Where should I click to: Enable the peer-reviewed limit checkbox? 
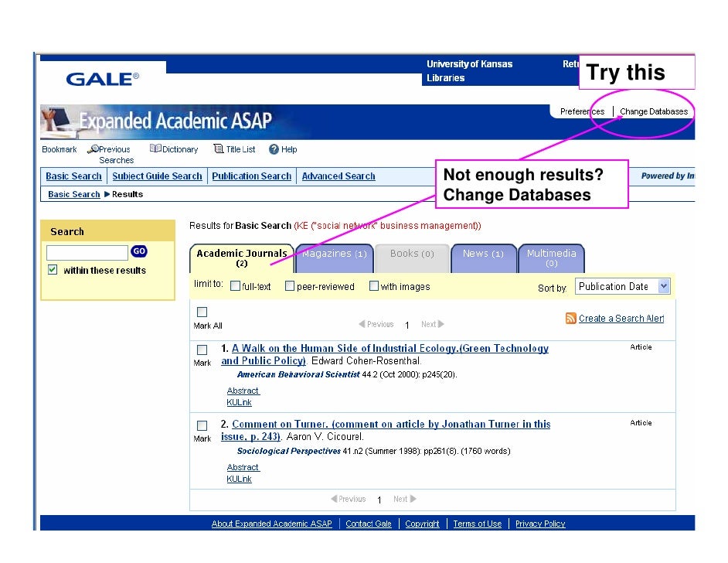tap(290, 286)
